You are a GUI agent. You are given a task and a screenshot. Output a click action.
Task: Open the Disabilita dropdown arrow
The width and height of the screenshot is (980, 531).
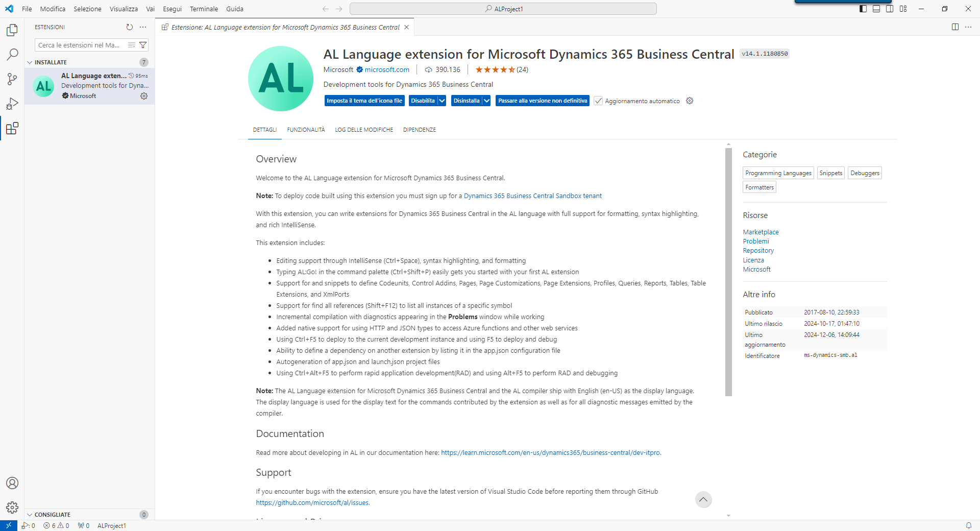point(442,101)
